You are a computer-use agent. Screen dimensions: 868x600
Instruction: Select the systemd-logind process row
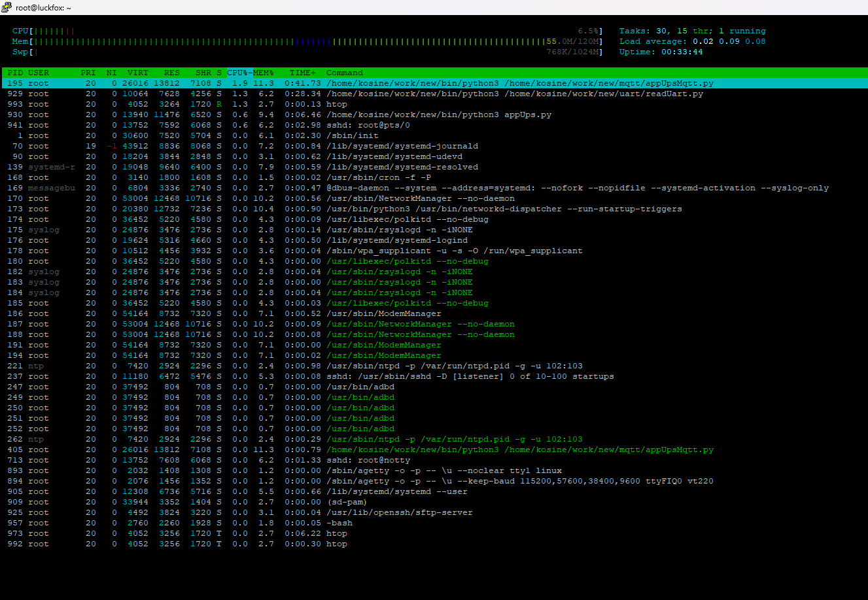(434, 240)
